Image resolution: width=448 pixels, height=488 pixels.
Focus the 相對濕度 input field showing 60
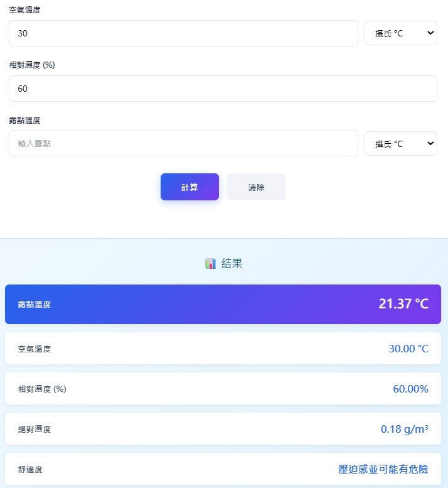[223, 89]
